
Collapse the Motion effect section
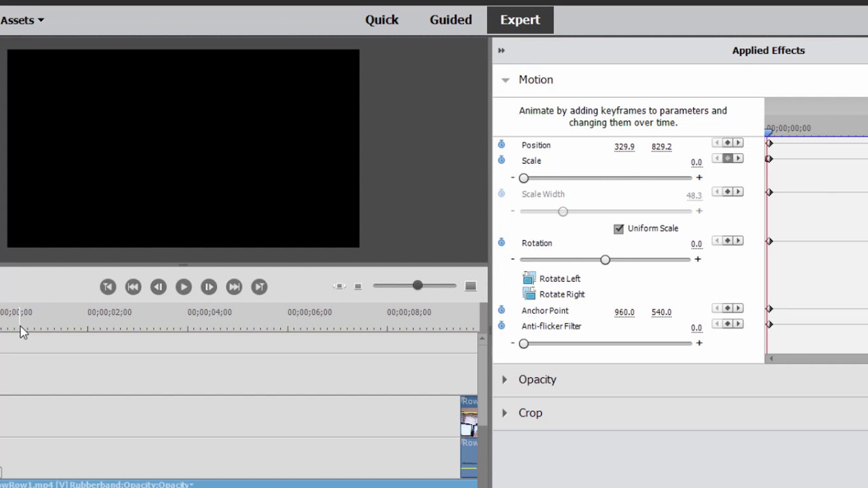[505, 80]
